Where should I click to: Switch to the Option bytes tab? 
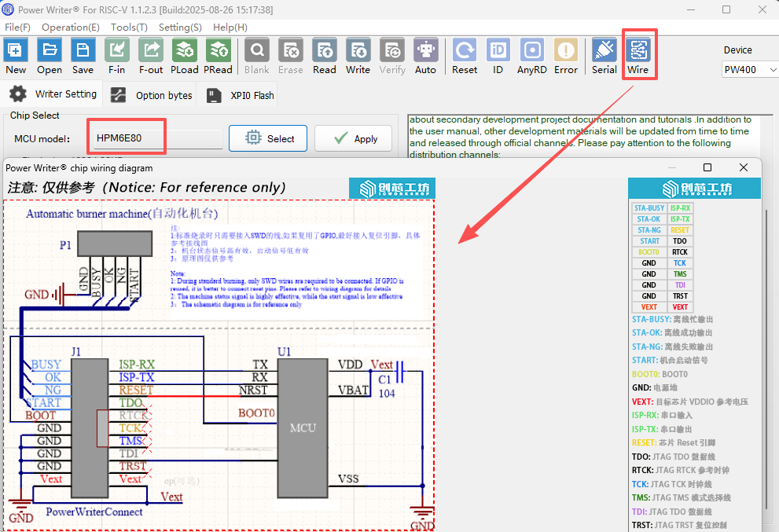(151, 95)
